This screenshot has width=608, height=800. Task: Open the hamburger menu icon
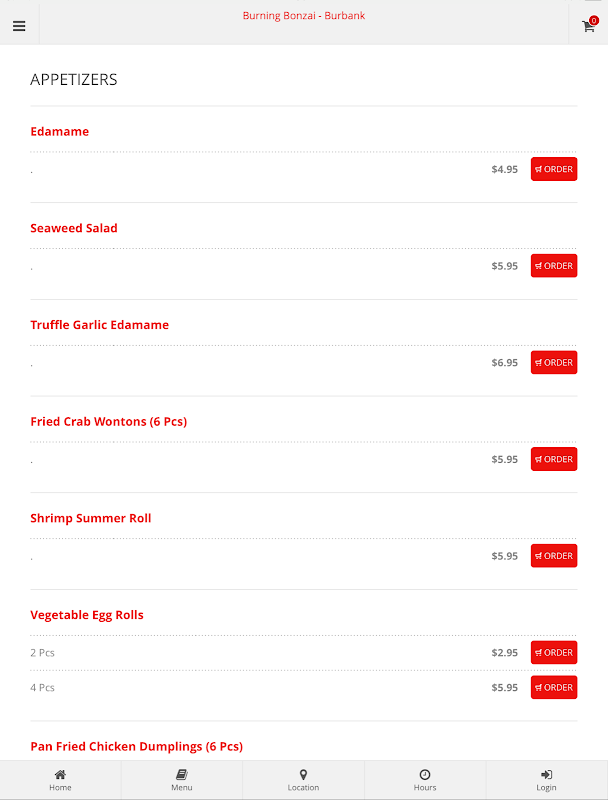[19, 26]
